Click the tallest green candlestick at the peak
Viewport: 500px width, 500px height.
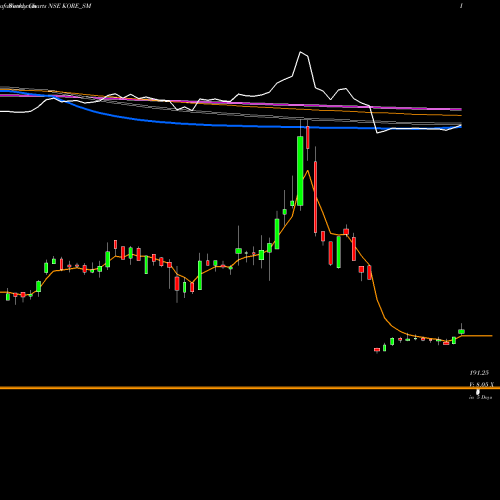coord(300,171)
